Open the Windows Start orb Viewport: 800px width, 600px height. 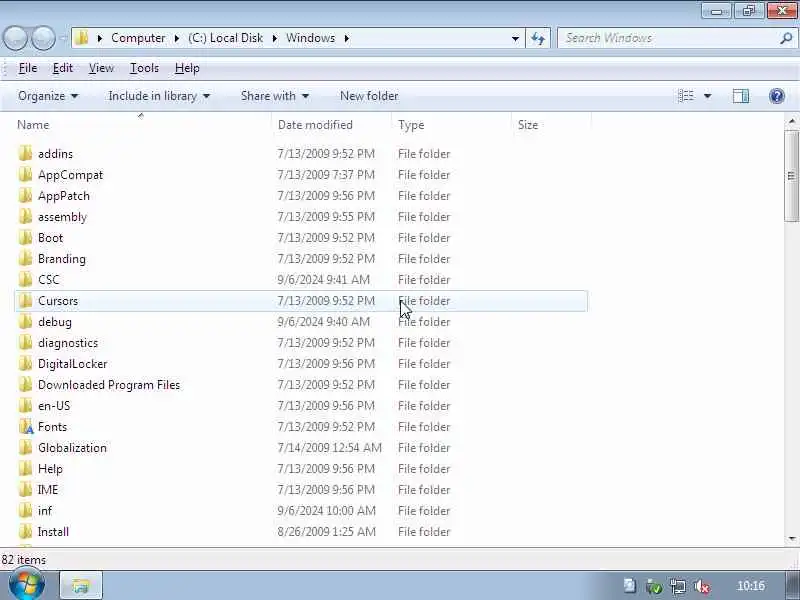[27, 585]
